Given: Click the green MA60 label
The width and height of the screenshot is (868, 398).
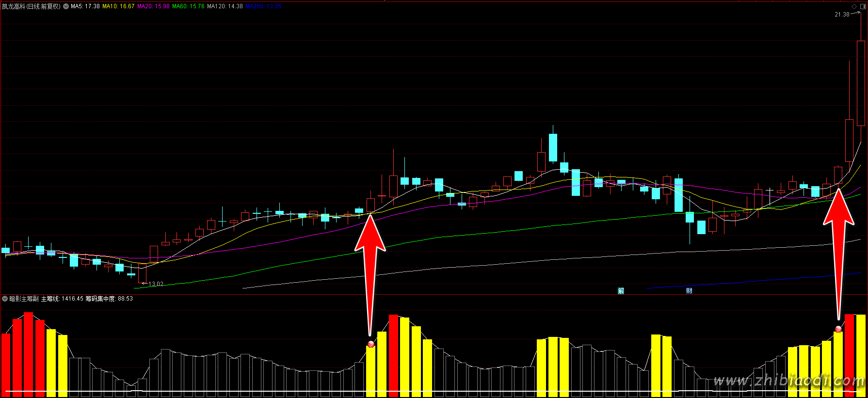Looking at the screenshot, I should click(188, 6).
